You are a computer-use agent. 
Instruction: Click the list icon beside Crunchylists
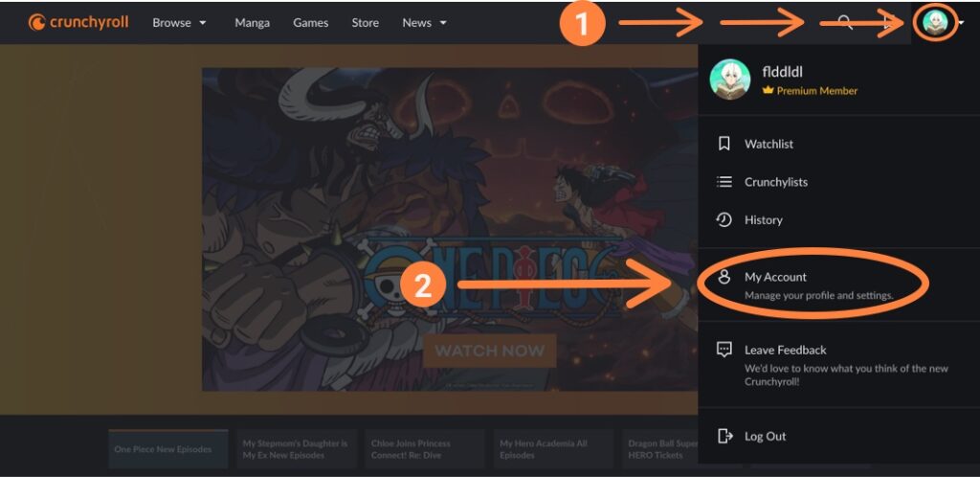724,182
